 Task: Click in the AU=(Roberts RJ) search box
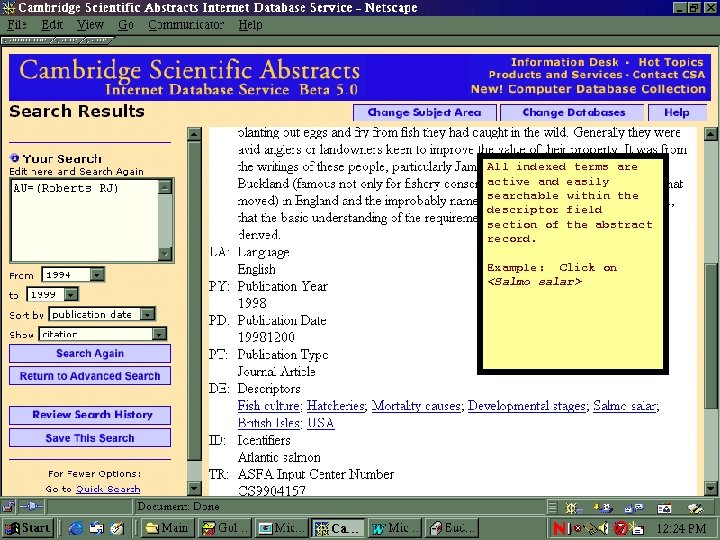[x=84, y=220]
